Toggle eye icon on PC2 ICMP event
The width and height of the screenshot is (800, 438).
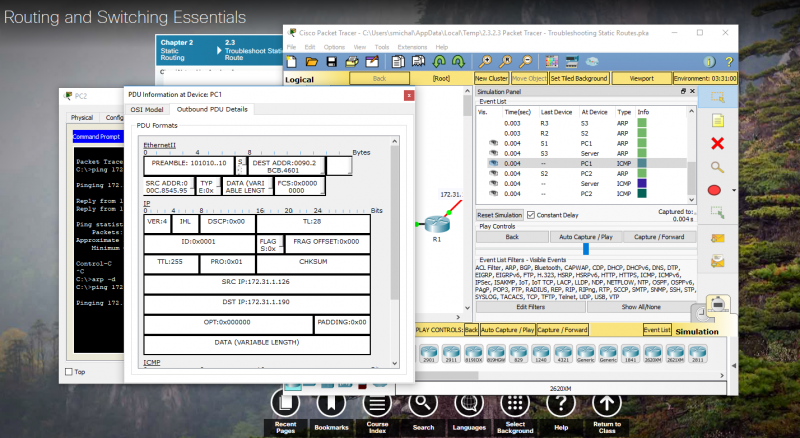click(x=493, y=193)
